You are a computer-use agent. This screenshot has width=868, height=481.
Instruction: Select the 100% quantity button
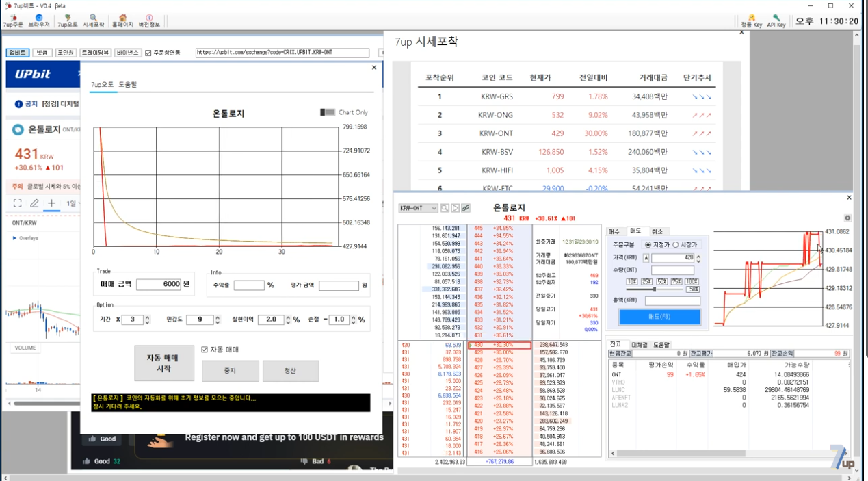point(692,282)
